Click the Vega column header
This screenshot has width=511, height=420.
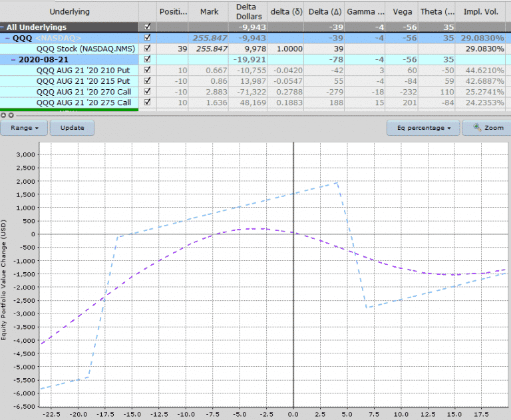[403, 12]
